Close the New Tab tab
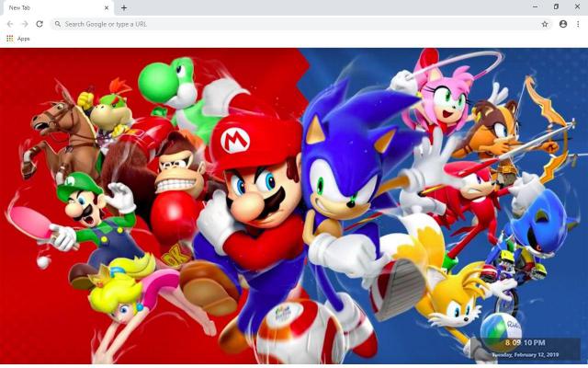 point(107,7)
